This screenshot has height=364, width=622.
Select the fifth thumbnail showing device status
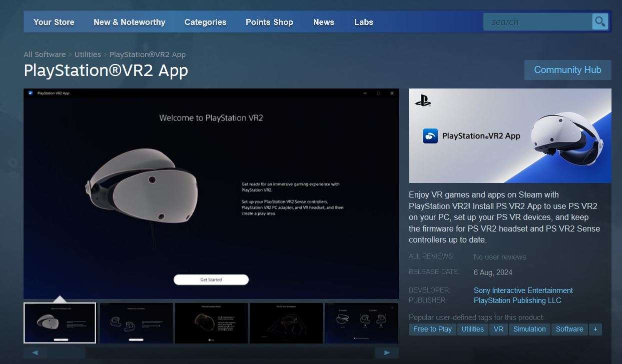(361, 323)
